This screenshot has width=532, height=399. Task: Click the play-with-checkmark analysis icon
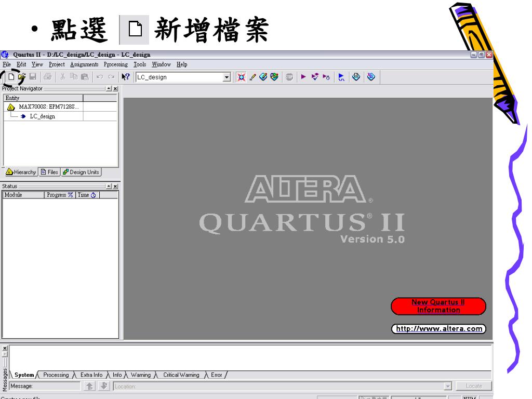[315, 77]
